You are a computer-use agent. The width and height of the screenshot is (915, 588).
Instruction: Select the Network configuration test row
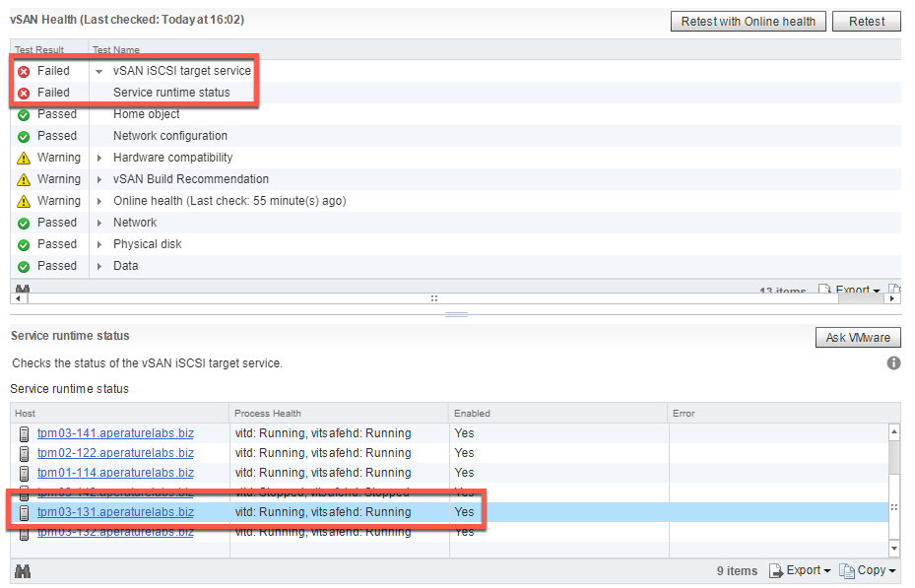click(x=169, y=136)
